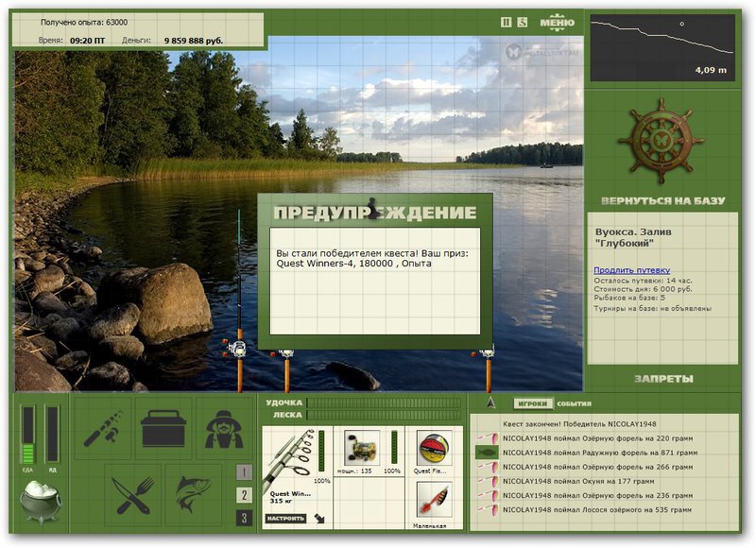Click lure icon beside 220 грамм entry
The width and height of the screenshot is (756, 548).
click(488, 438)
